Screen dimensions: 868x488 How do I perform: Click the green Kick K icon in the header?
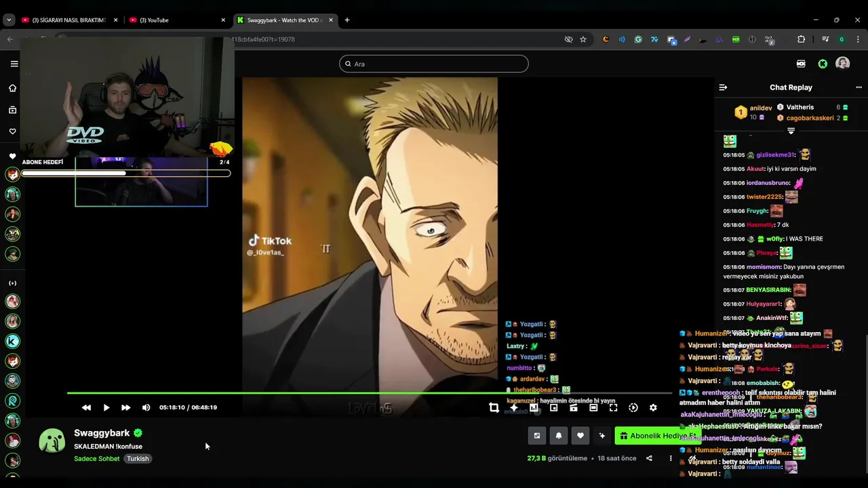pos(823,64)
